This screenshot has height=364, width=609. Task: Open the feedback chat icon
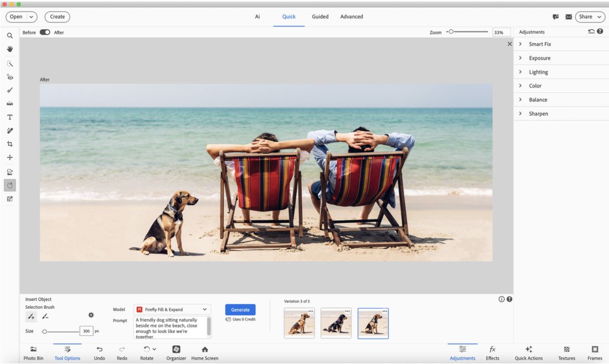pos(556,17)
